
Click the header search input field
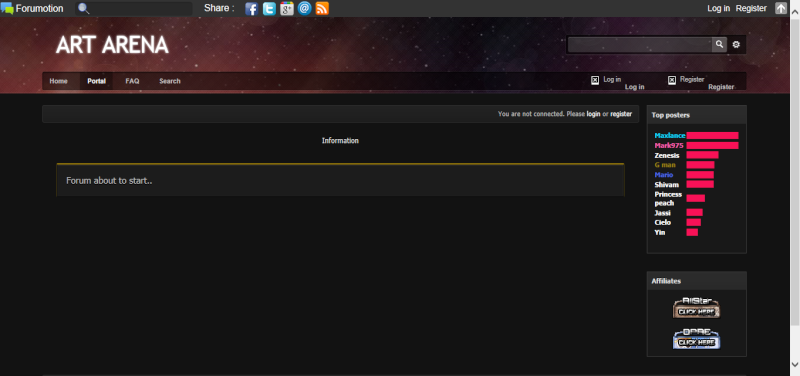[640, 44]
